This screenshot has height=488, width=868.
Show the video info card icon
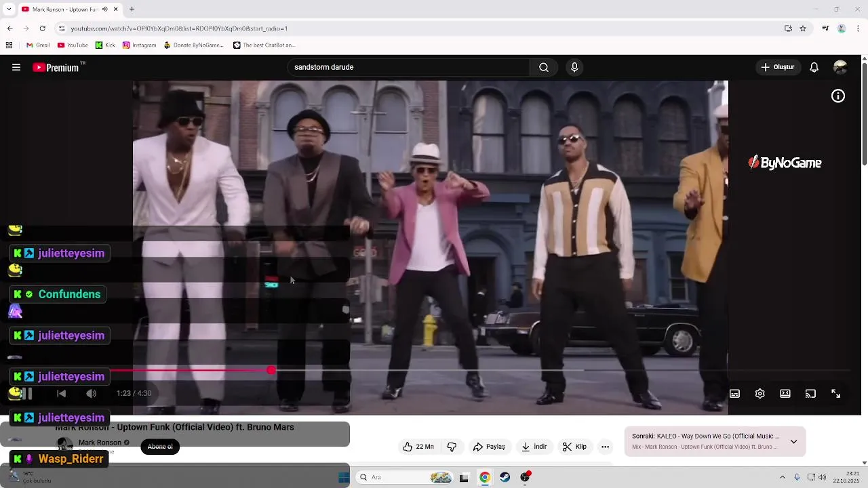[838, 96]
